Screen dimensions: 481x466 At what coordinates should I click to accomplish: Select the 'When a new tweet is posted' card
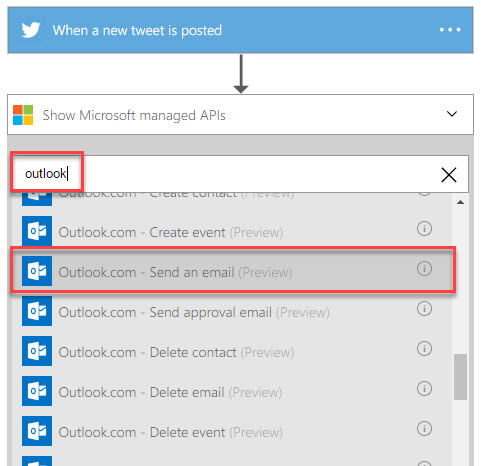tap(240, 30)
